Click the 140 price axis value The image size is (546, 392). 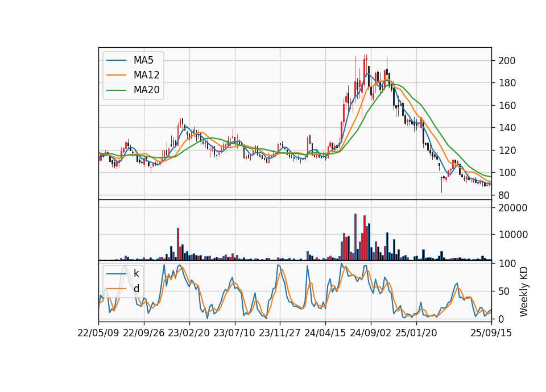(507, 128)
